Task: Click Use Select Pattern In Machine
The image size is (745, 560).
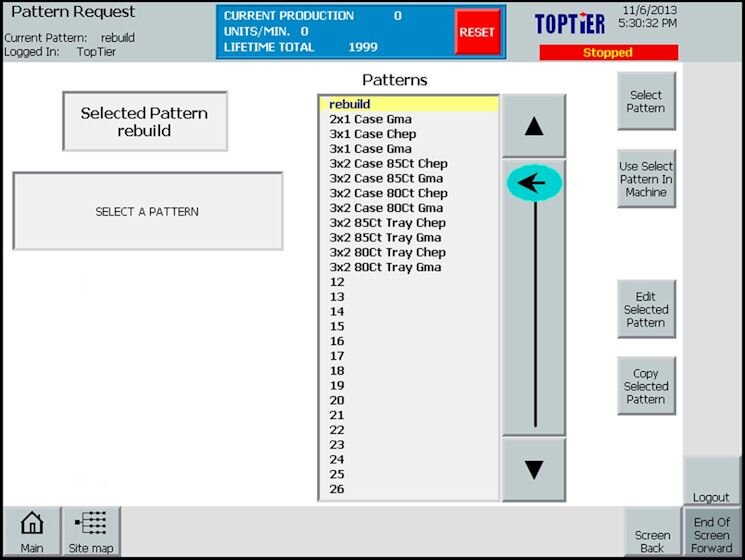Action: click(646, 179)
